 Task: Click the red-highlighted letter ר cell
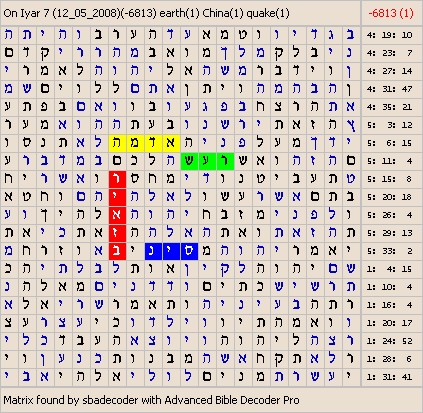(117, 179)
